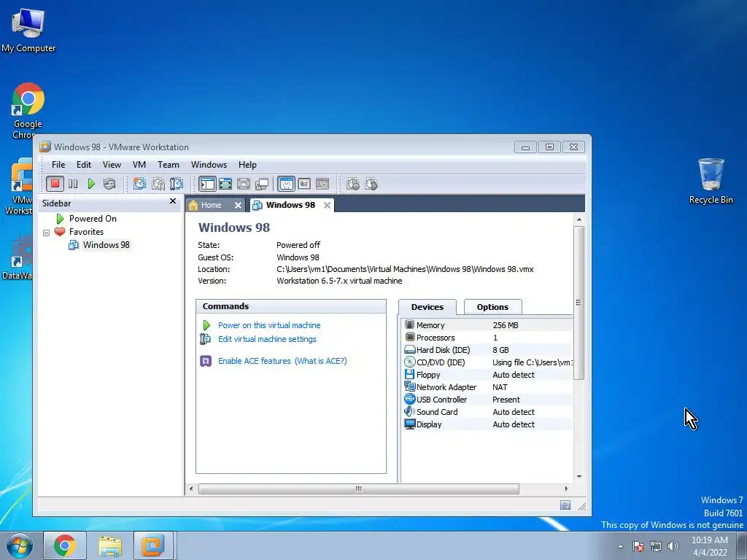Viewport: 747px width, 560px height.
Task: Click Power on this virtual machine
Action: pos(269,325)
